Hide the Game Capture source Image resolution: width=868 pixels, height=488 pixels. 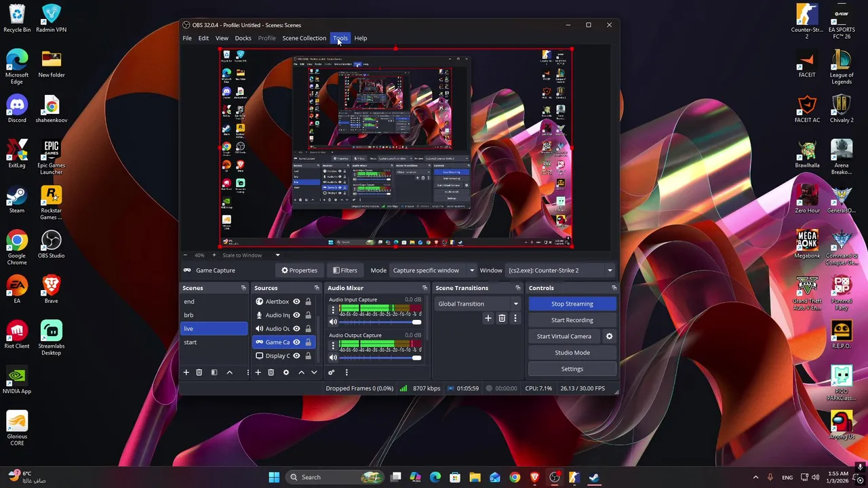pos(296,342)
